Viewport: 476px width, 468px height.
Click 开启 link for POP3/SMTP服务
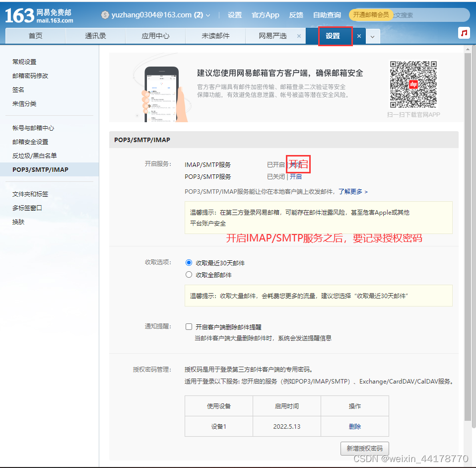click(296, 176)
